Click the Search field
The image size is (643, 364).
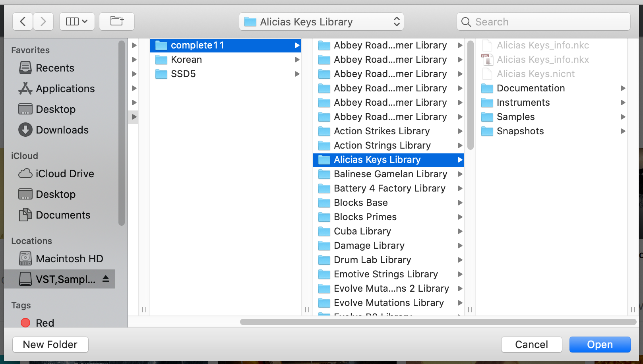[x=544, y=21]
